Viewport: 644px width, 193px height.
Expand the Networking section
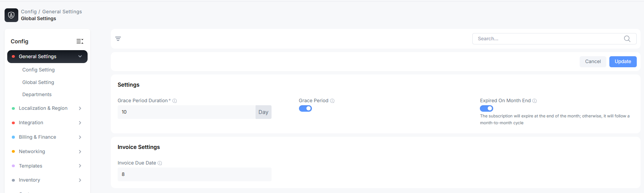pyautogui.click(x=47, y=152)
